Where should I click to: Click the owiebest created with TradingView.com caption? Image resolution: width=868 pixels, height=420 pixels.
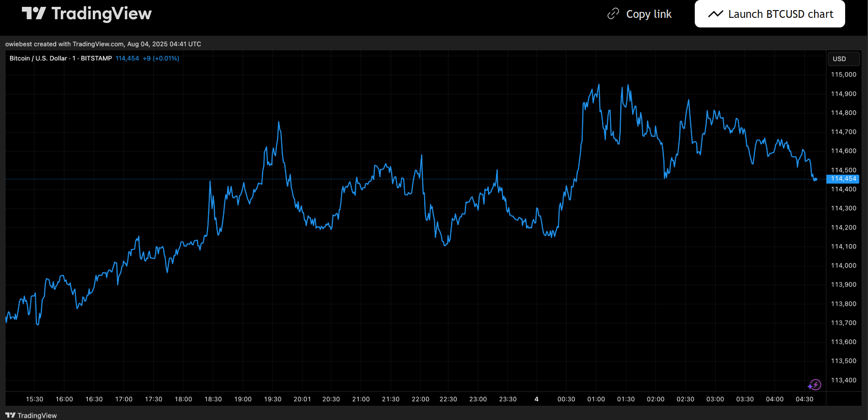[103, 44]
